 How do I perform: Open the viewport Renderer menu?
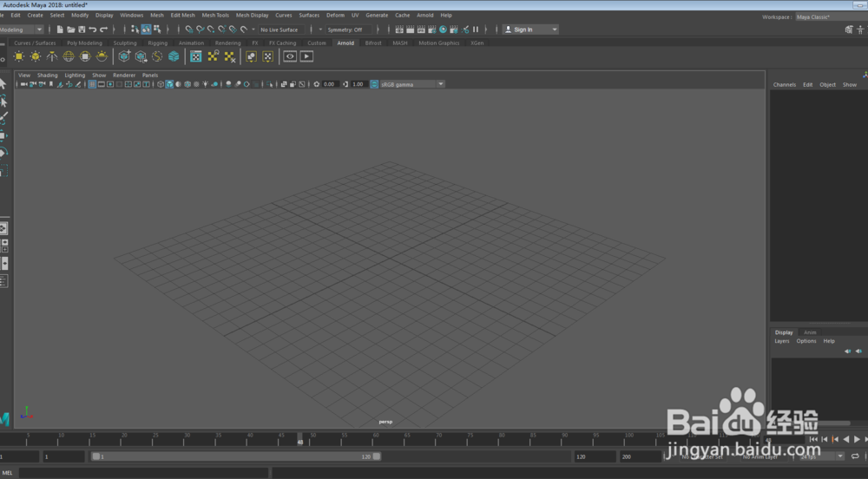click(124, 75)
